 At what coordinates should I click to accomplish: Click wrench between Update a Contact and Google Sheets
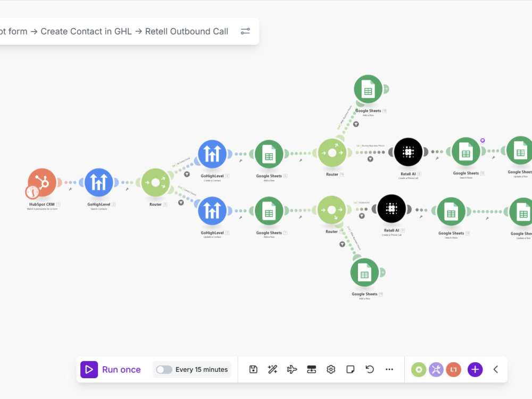click(x=240, y=217)
